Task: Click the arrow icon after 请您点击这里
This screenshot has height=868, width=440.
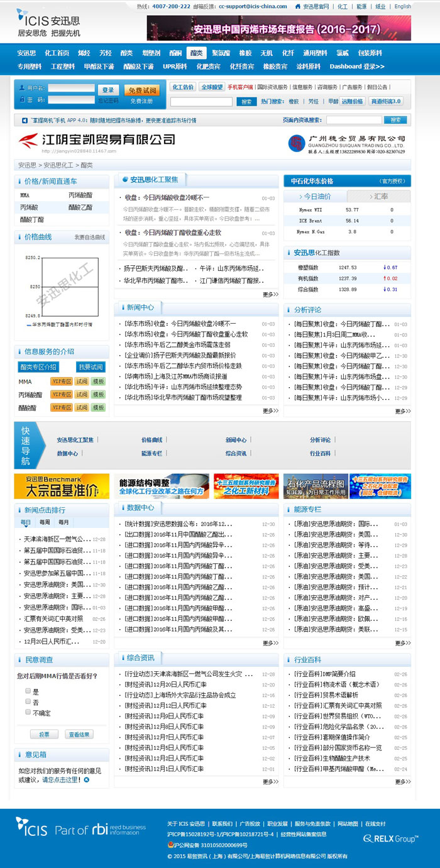Action: tap(86, 779)
